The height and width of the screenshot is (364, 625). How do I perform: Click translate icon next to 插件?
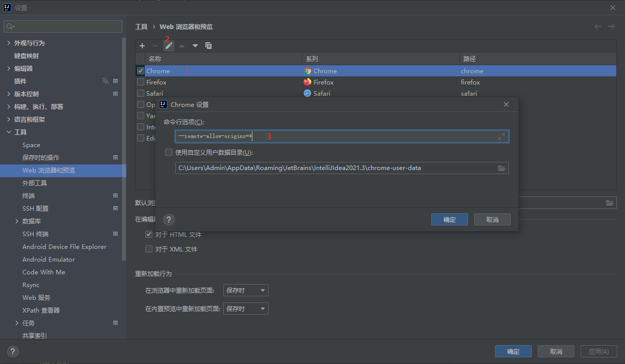coord(105,81)
